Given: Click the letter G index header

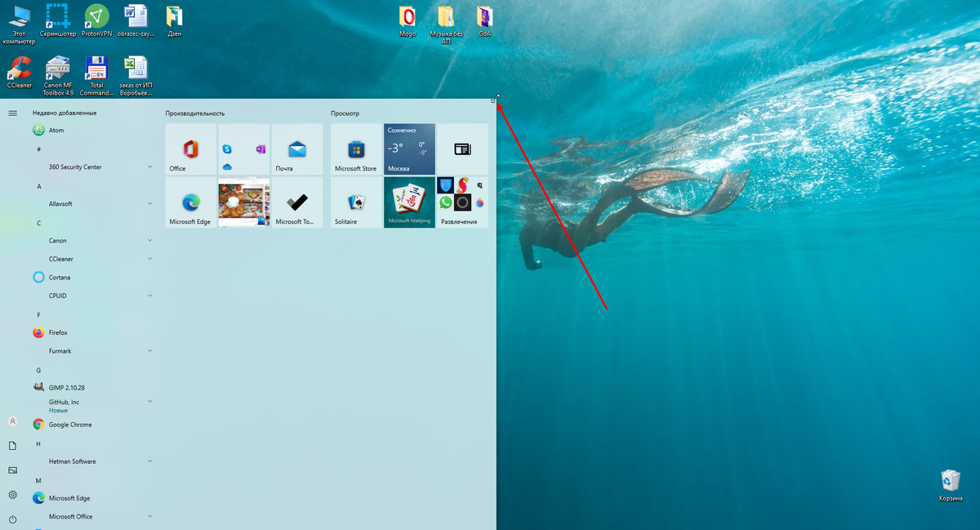Looking at the screenshot, I should (38, 370).
